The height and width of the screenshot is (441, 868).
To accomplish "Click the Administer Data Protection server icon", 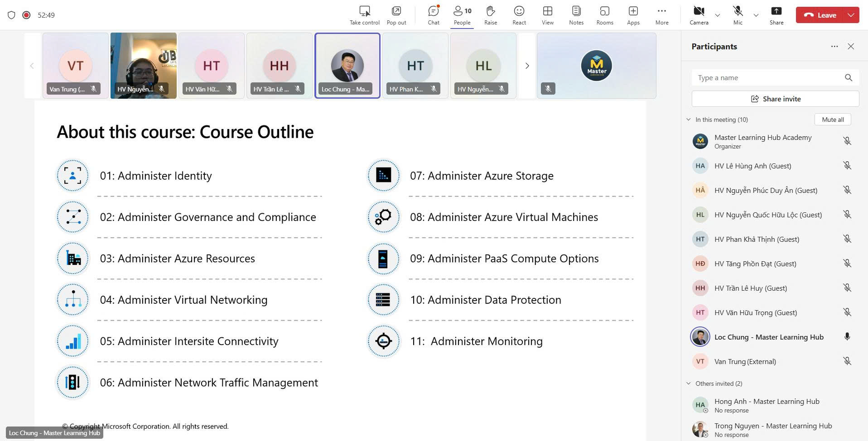I will coord(383,300).
